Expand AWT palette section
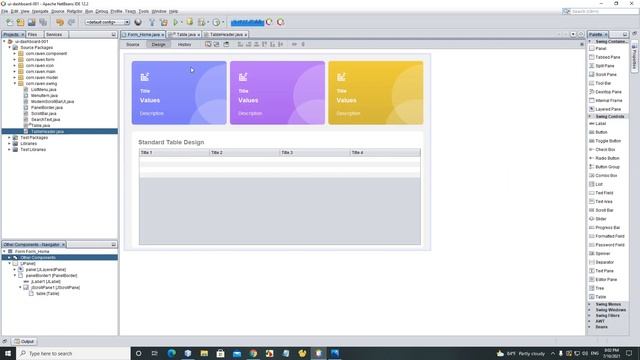Viewport: 640px width, 360px height. coord(589,321)
